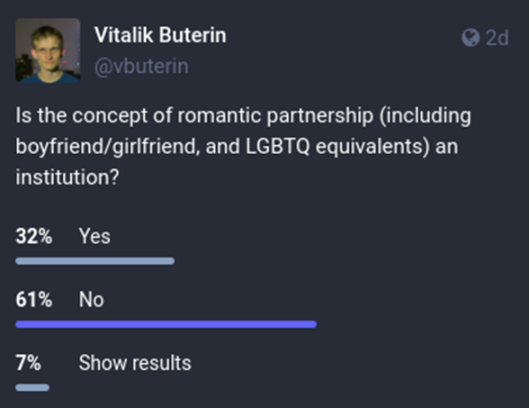Viewport: 529px width, 408px height.
Task: Click the 32% vote percentage
Action: click(34, 236)
